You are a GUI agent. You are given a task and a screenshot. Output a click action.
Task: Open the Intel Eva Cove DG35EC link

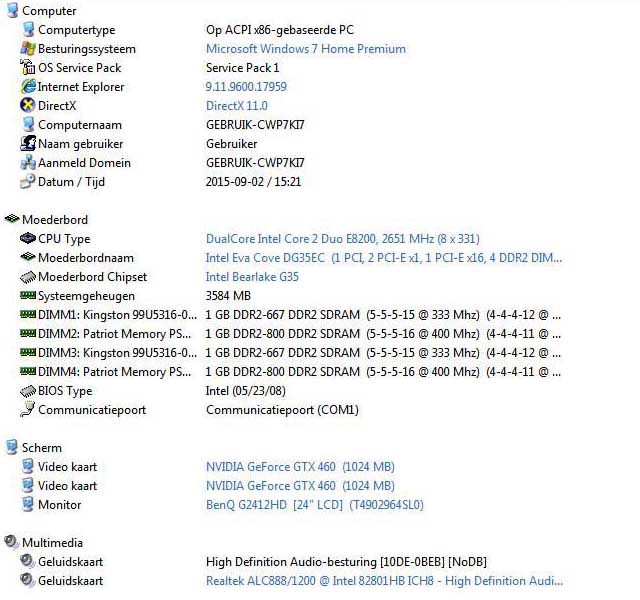coord(384,258)
